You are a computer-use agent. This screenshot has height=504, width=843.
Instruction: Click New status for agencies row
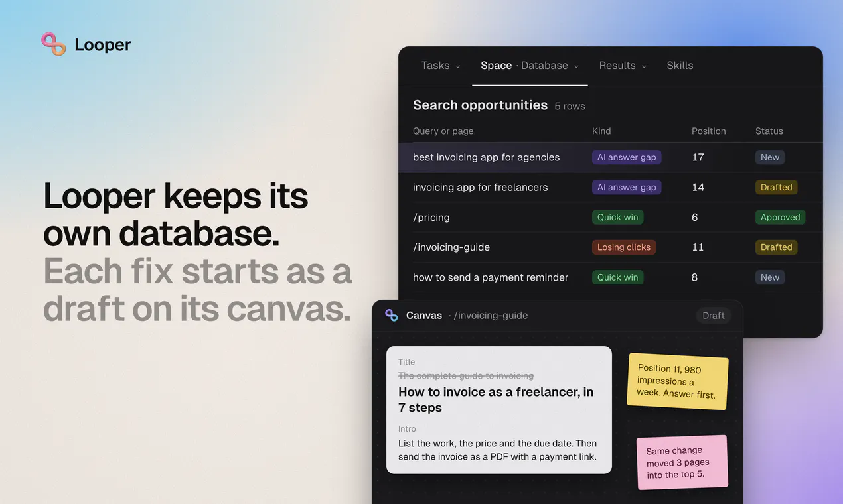pyautogui.click(x=770, y=157)
